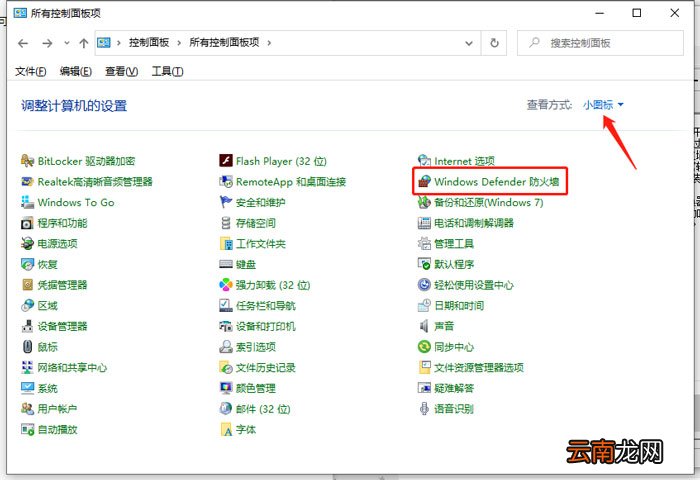The width and height of the screenshot is (700, 480).
Task: Expand the address bar history dropdown
Action: [469, 43]
